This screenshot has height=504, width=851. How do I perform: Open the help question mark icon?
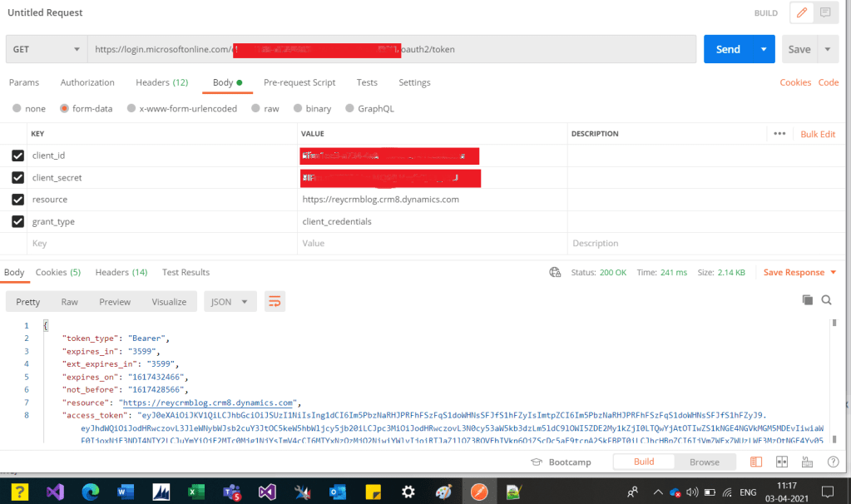[x=833, y=462]
